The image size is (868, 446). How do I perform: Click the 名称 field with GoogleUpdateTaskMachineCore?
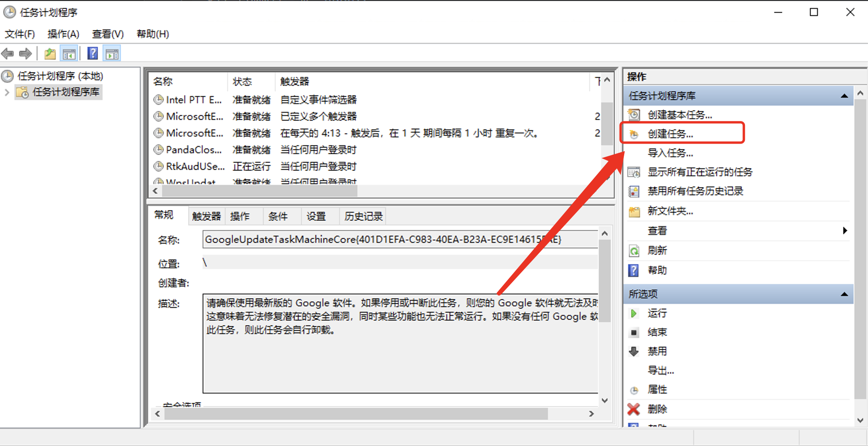(x=400, y=240)
